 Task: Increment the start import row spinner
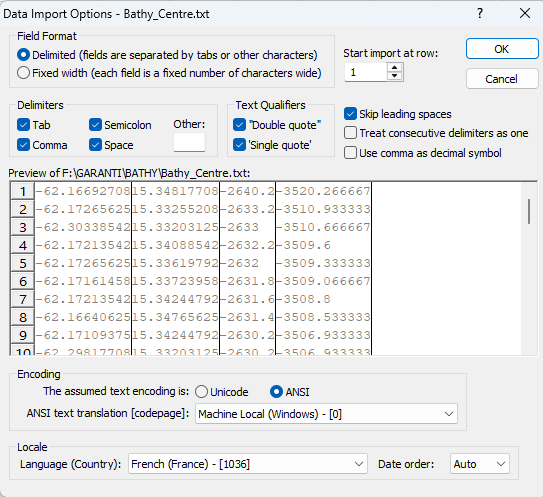pos(394,68)
